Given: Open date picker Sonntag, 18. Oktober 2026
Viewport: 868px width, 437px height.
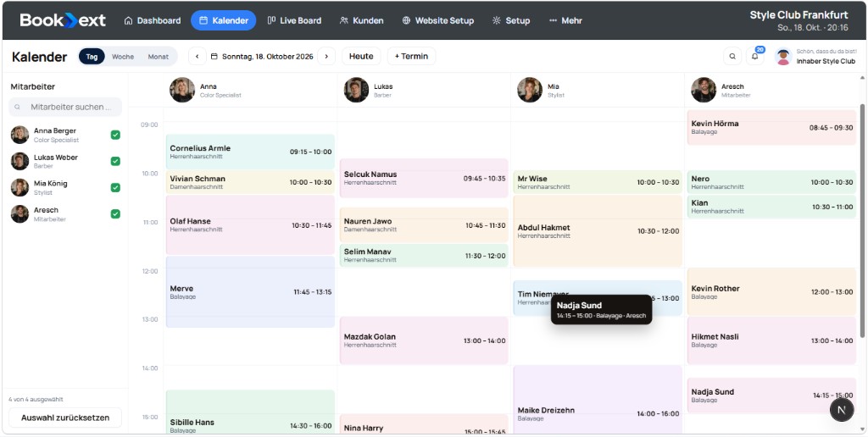Looking at the screenshot, I should pos(262,57).
